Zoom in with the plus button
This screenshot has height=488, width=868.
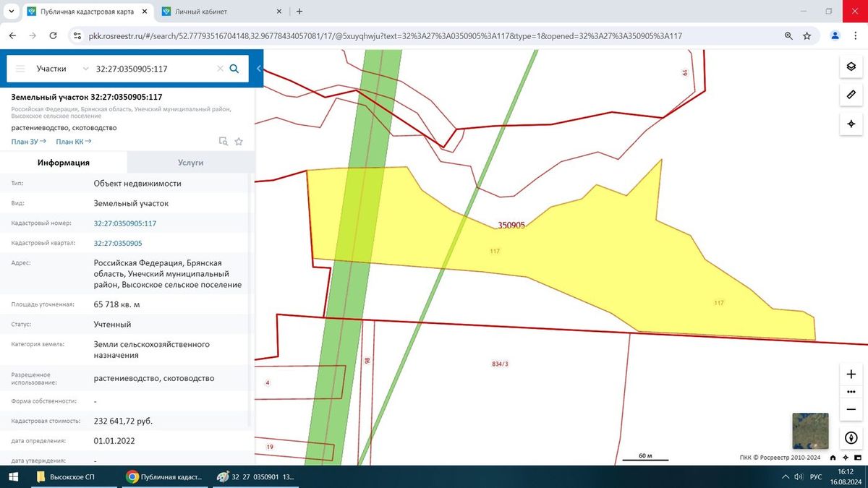pyautogui.click(x=851, y=374)
